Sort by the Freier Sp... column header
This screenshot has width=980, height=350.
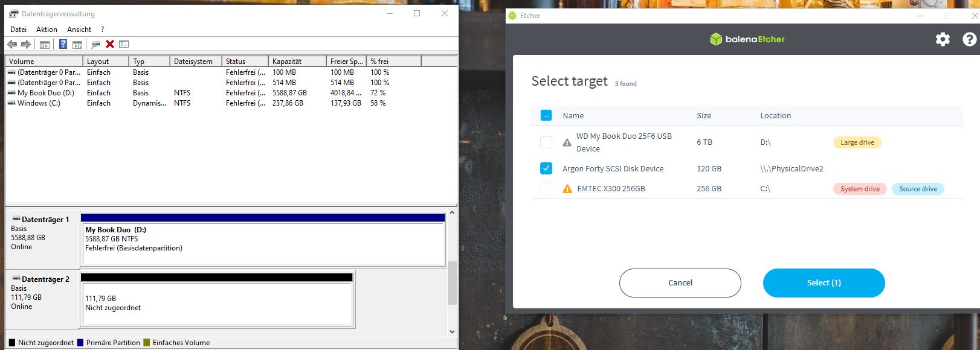[346, 61]
